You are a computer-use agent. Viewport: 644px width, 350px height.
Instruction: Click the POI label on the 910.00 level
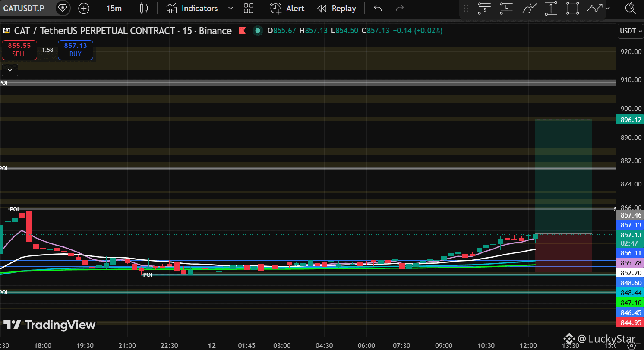point(3,82)
